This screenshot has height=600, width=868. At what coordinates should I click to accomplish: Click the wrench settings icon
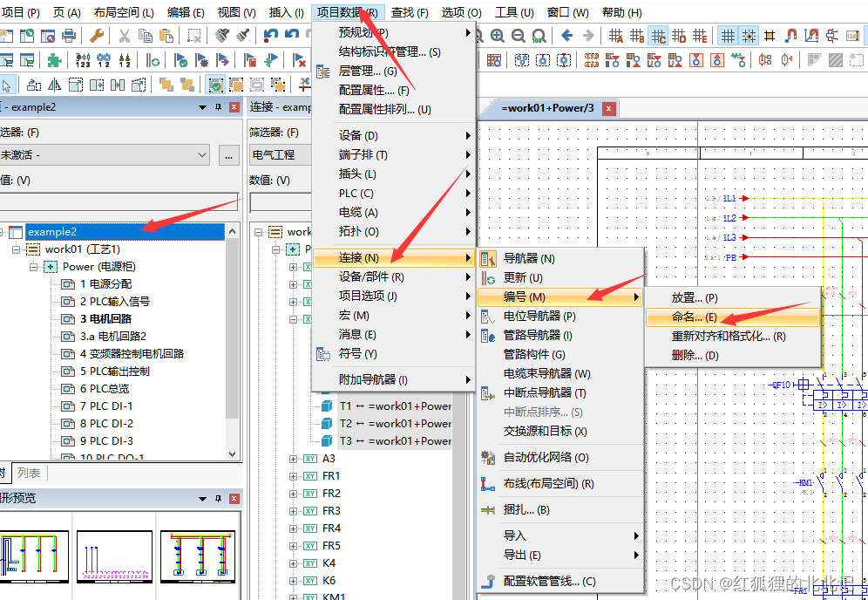[98, 36]
